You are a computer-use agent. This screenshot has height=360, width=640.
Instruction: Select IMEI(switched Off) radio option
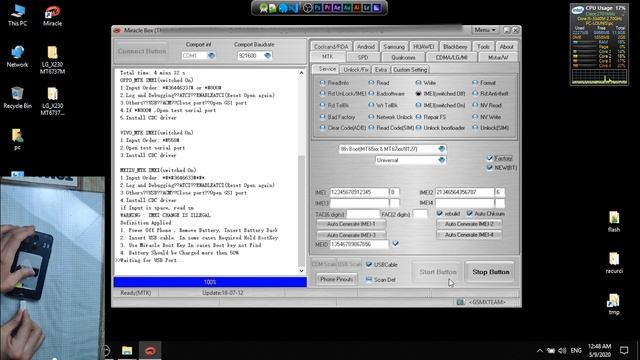[418, 93]
